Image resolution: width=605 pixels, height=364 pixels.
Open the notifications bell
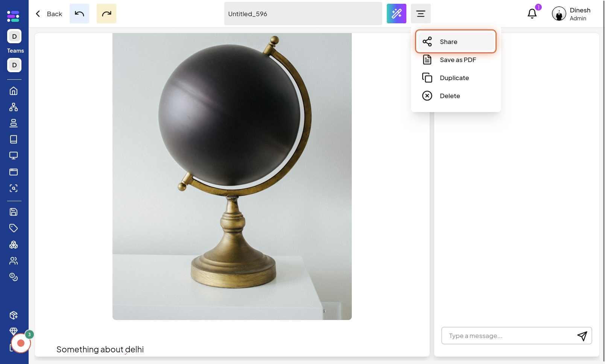pos(532,14)
